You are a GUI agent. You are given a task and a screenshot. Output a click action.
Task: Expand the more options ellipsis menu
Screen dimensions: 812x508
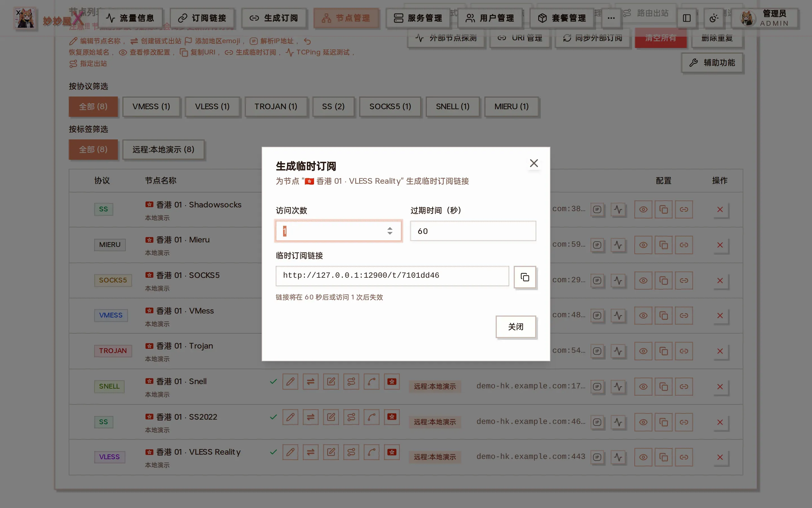point(611,18)
